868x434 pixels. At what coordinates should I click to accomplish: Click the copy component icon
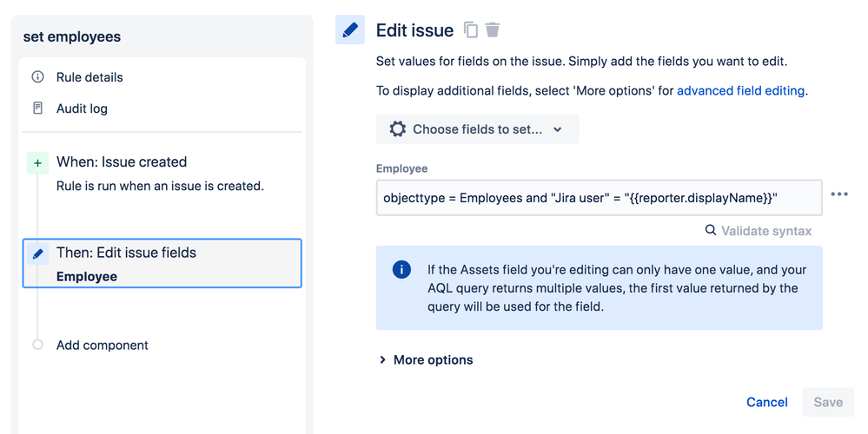[x=471, y=30]
